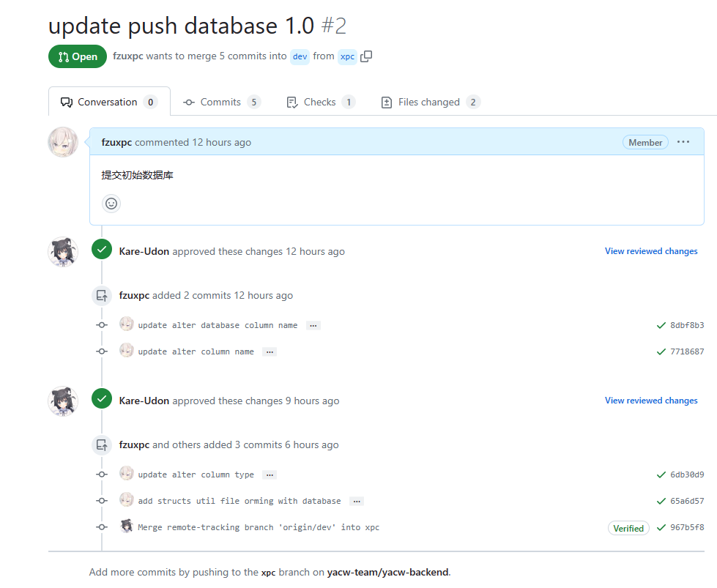Open the Files changed tab

[429, 102]
